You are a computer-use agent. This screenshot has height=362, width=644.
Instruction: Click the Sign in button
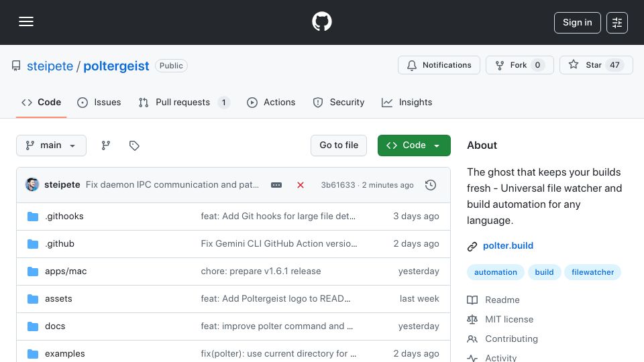click(577, 23)
